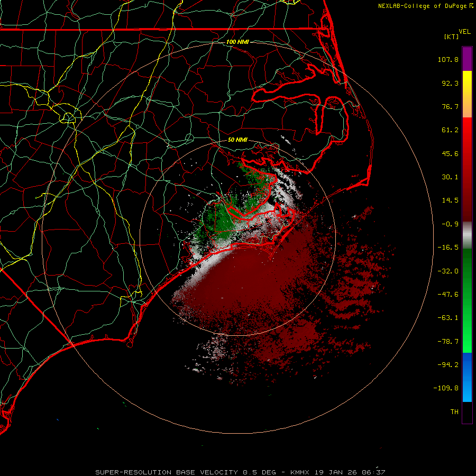This screenshot has height=476, width=476.
Task: Click the 50 NMI range ring label
Action: [x=237, y=140]
